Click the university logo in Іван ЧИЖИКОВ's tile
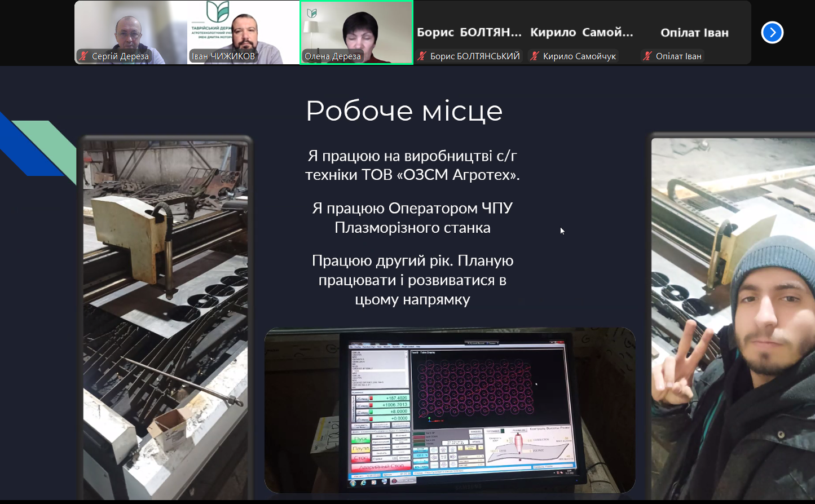 pos(217,12)
